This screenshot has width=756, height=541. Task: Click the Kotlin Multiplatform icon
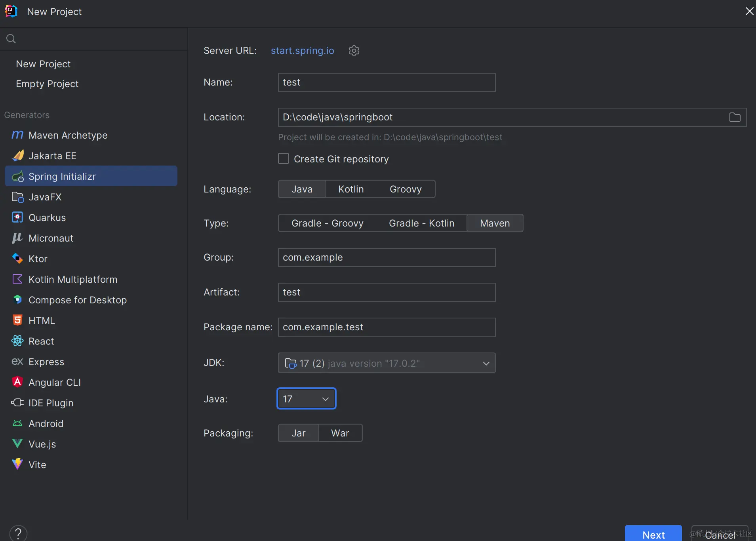(17, 279)
